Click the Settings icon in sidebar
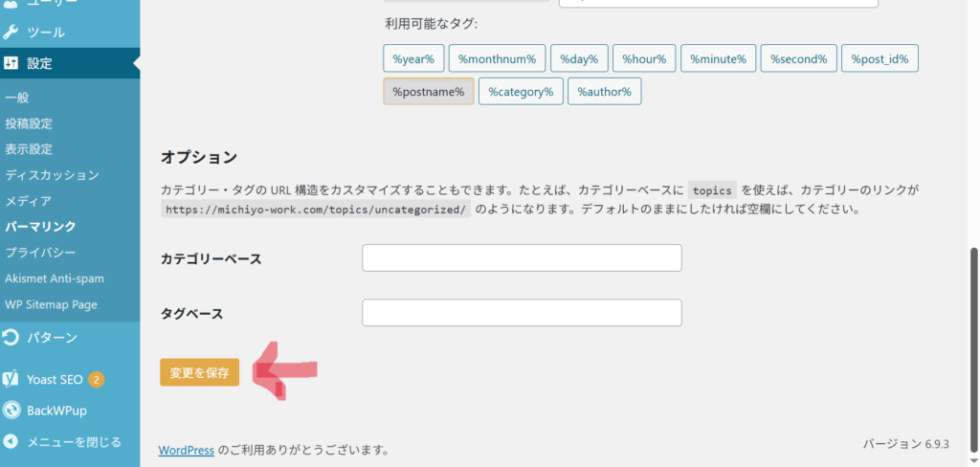 pyautogui.click(x=11, y=64)
